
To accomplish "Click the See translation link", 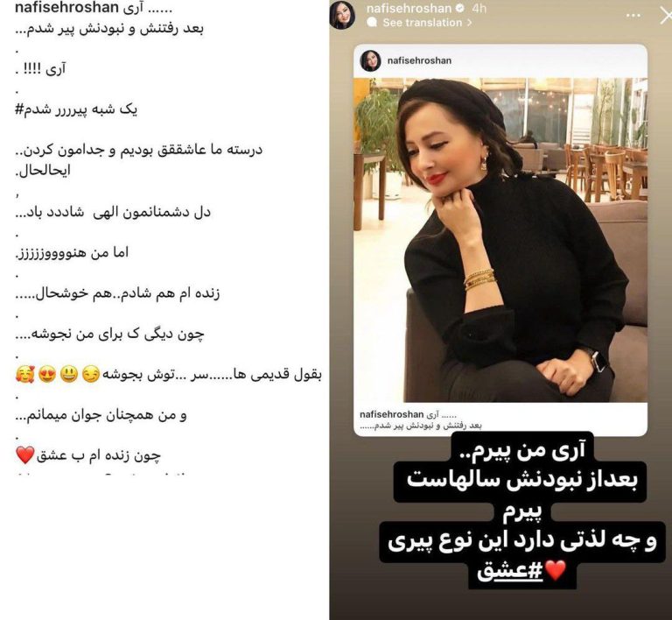I will click(422, 22).
